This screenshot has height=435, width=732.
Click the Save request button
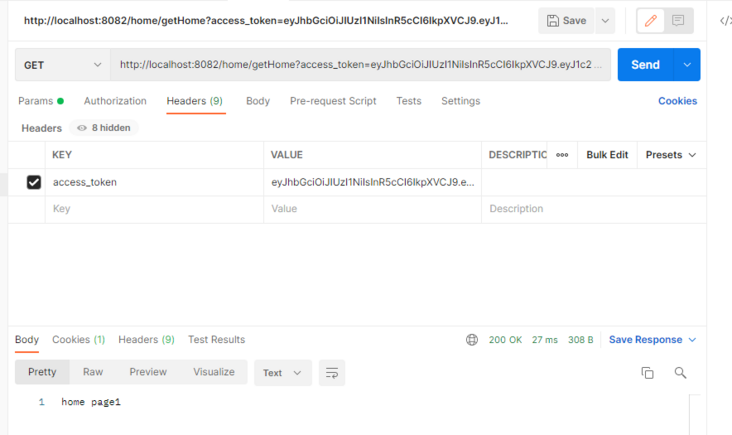point(566,21)
